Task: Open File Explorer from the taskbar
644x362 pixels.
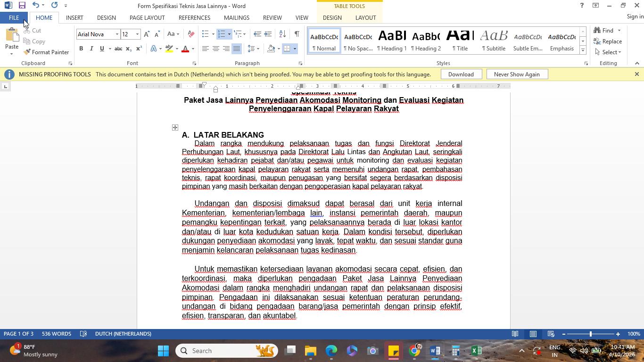Action: [x=310, y=351]
